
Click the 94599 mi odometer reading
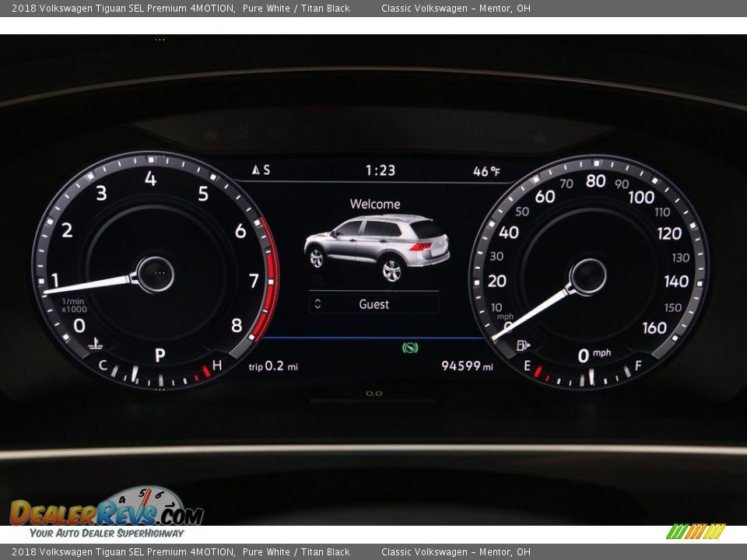tap(467, 366)
